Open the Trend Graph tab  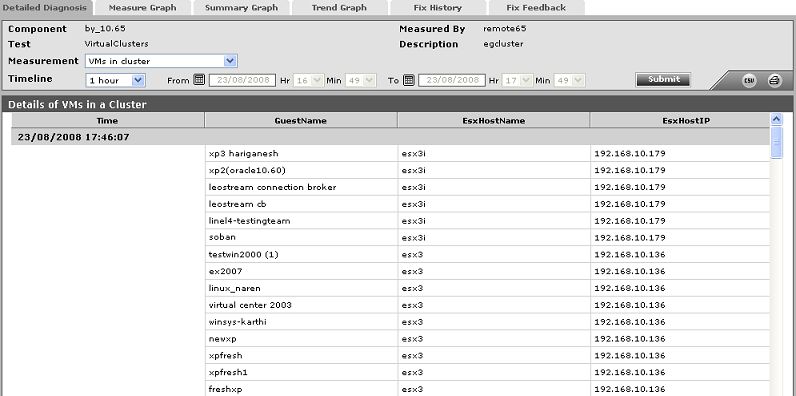(x=339, y=8)
